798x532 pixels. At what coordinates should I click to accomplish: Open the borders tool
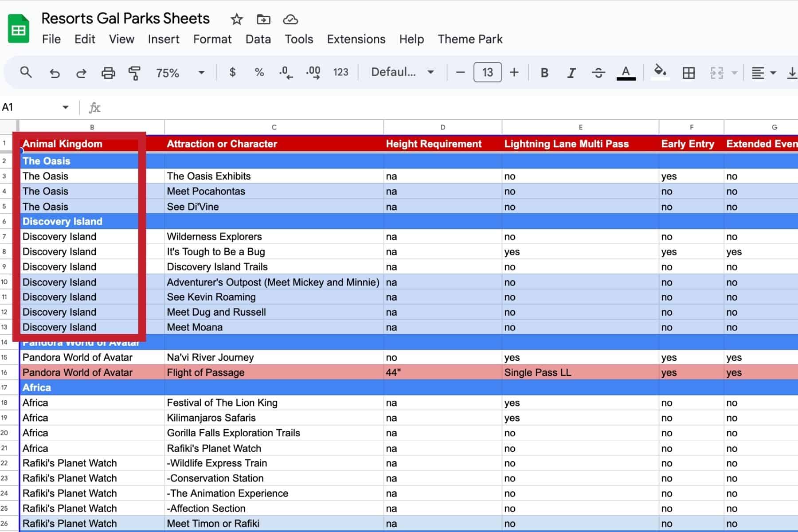pyautogui.click(x=688, y=73)
